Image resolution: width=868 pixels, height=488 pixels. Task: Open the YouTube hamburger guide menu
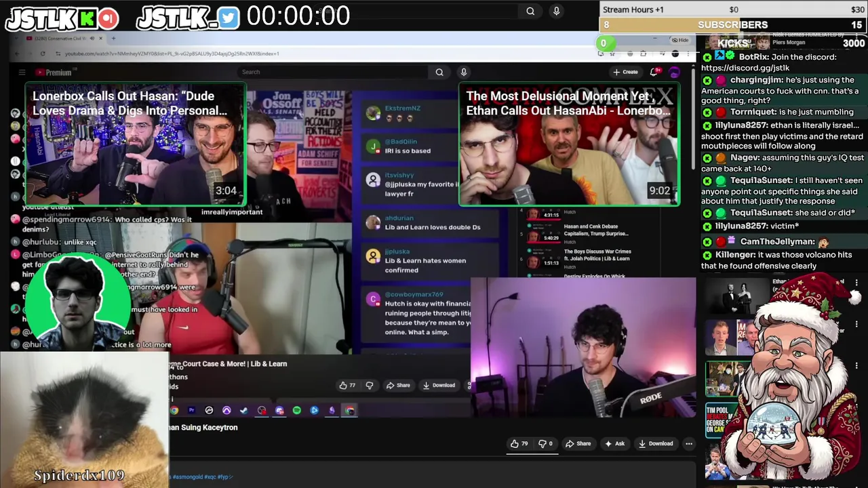point(22,73)
